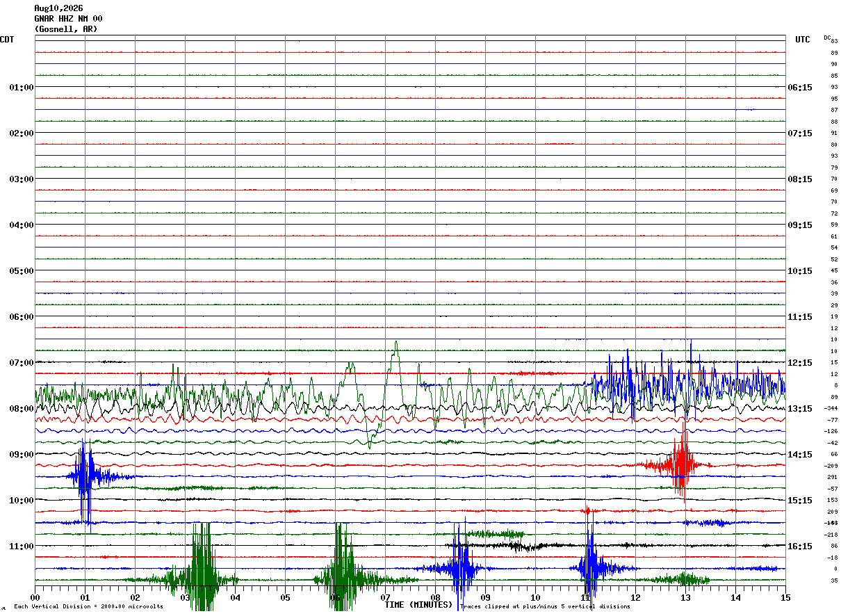Viewport: 841px width, 616px height.
Task: Select the 16:15 UTC row label
Action: click(x=800, y=546)
